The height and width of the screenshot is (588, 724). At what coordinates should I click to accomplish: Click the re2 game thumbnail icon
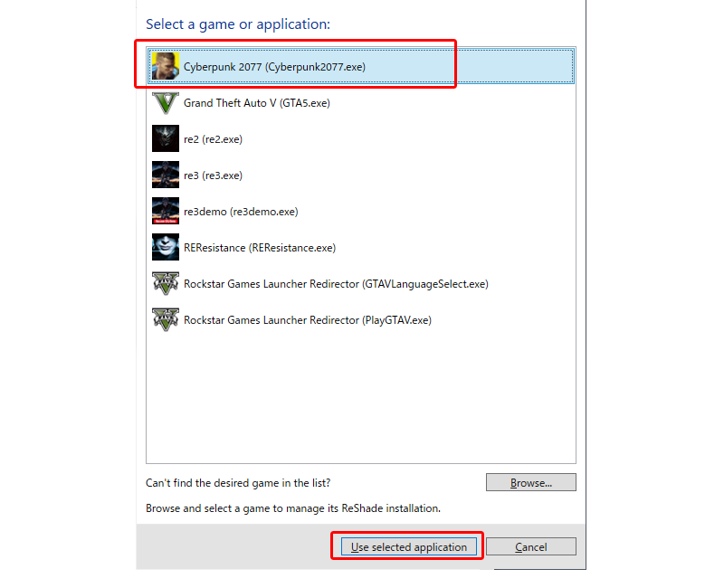[x=166, y=138]
